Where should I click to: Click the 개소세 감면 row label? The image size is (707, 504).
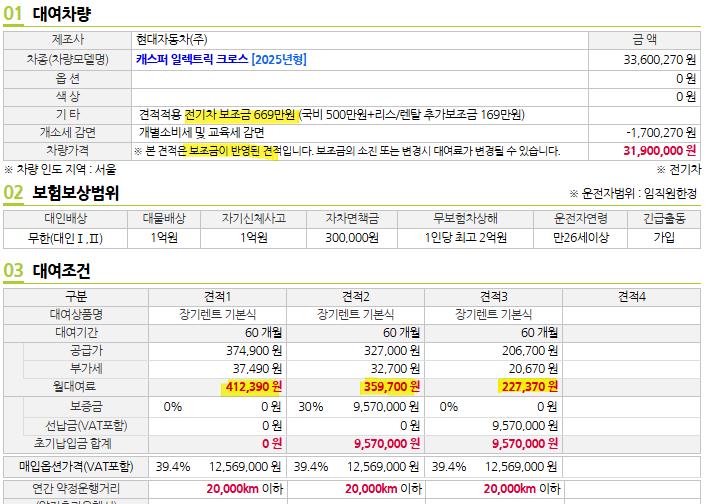pyautogui.click(x=68, y=133)
